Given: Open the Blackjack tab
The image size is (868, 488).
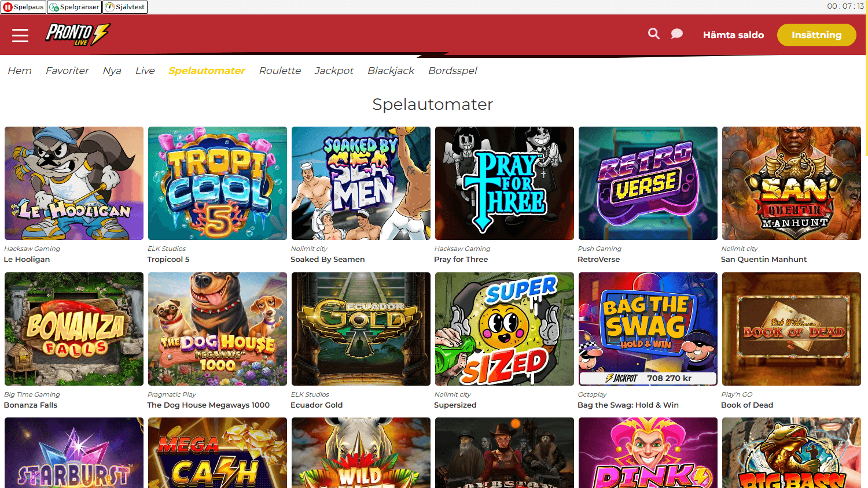Looking at the screenshot, I should 391,71.
